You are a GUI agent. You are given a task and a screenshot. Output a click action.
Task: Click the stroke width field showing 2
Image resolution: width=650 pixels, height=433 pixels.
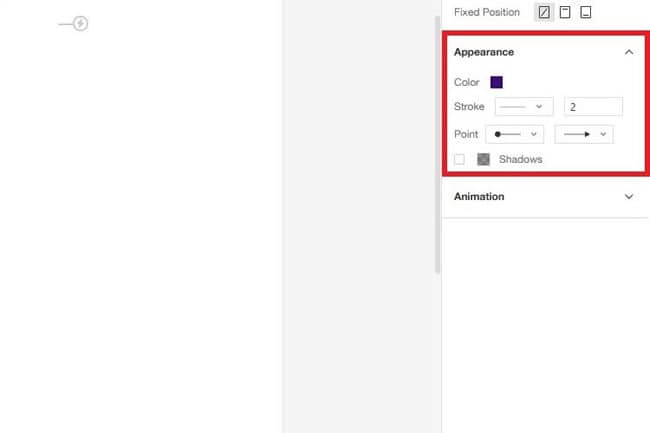point(593,106)
